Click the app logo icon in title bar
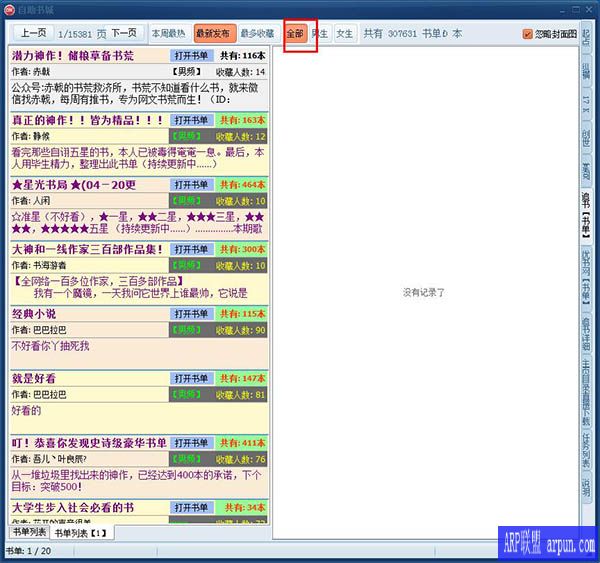 [10, 9]
